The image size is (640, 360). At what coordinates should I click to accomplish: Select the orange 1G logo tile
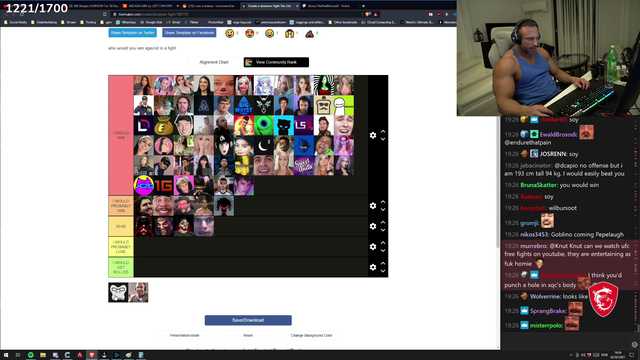164,185
